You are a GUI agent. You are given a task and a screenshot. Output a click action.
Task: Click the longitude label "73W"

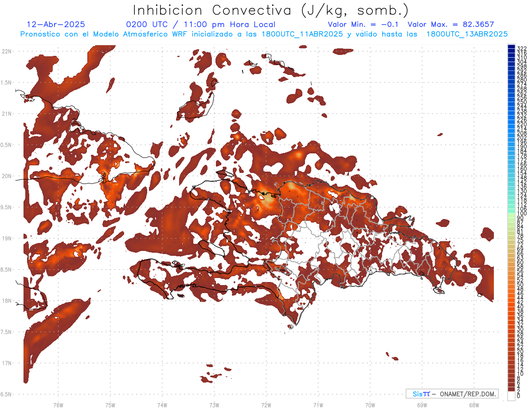(214, 405)
